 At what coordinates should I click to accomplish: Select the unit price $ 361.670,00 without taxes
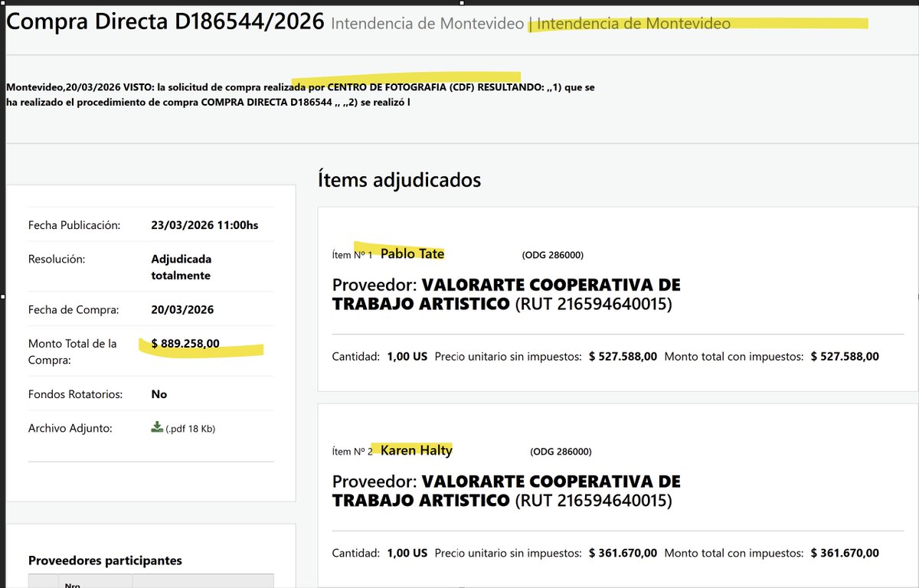click(623, 553)
